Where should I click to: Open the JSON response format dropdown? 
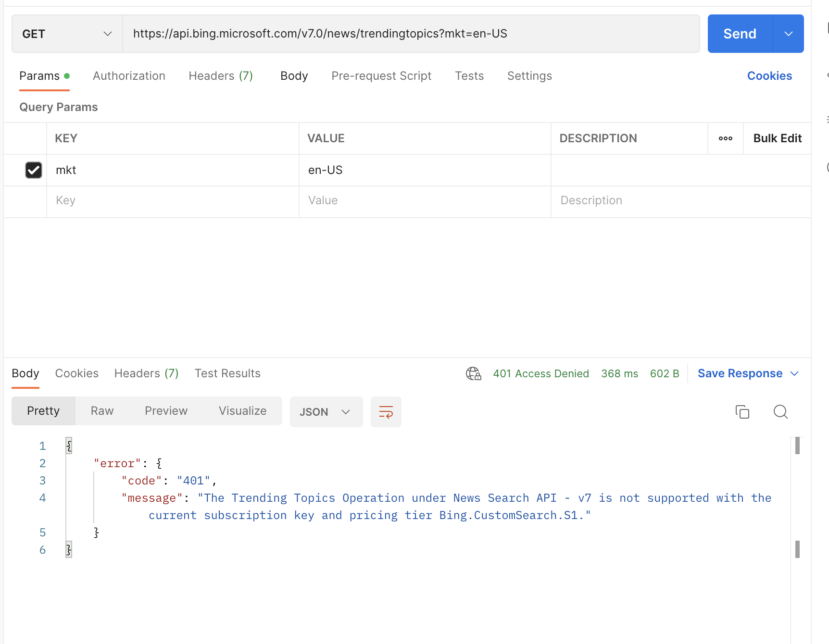326,411
